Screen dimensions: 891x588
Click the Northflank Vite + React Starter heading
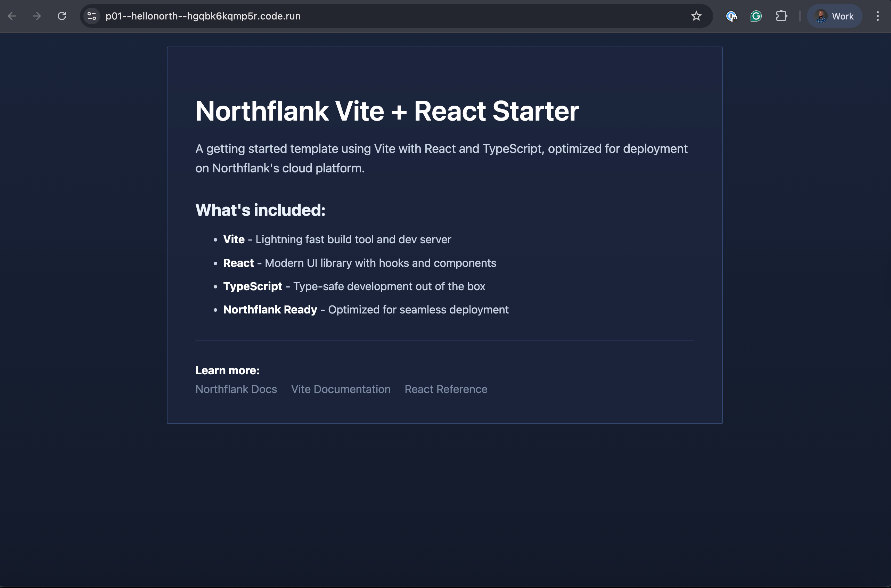point(387,111)
